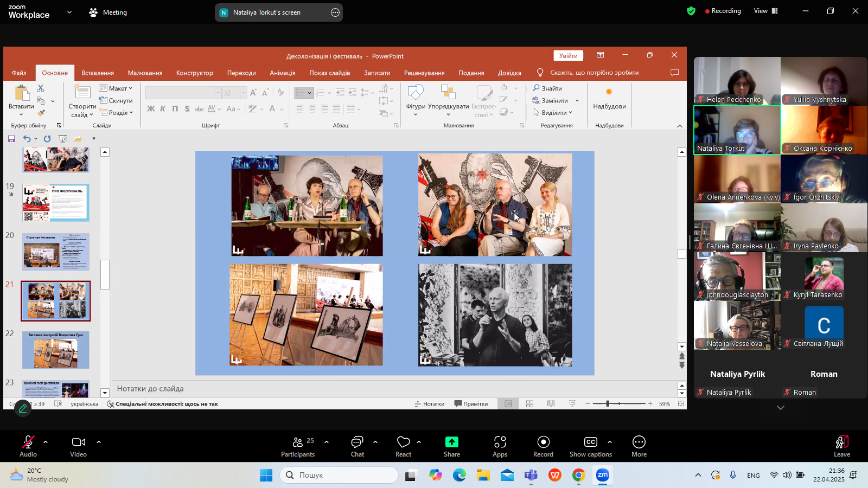The width and height of the screenshot is (868, 488).
Task: Click the green Share screen icon
Action: click(x=451, y=442)
